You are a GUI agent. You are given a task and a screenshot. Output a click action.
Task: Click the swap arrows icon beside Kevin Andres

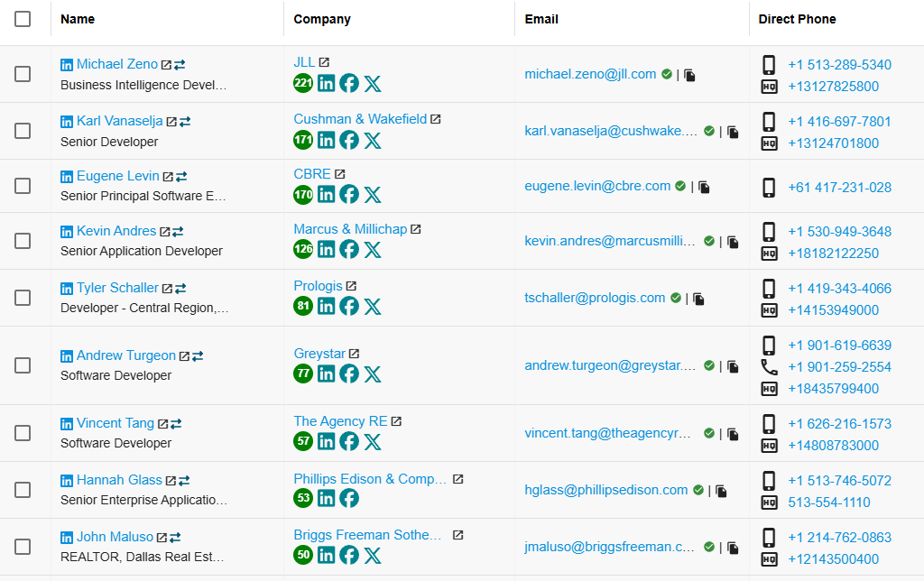click(x=178, y=232)
